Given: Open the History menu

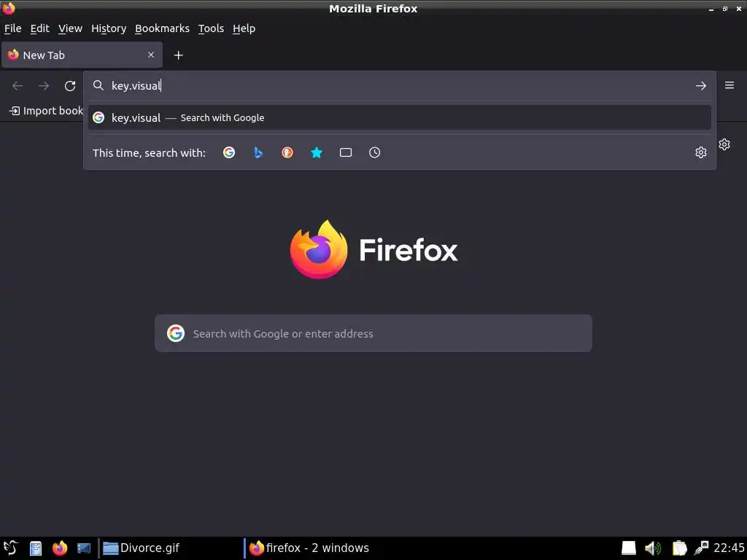Looking at the screenshot, I should coord(109,28).
